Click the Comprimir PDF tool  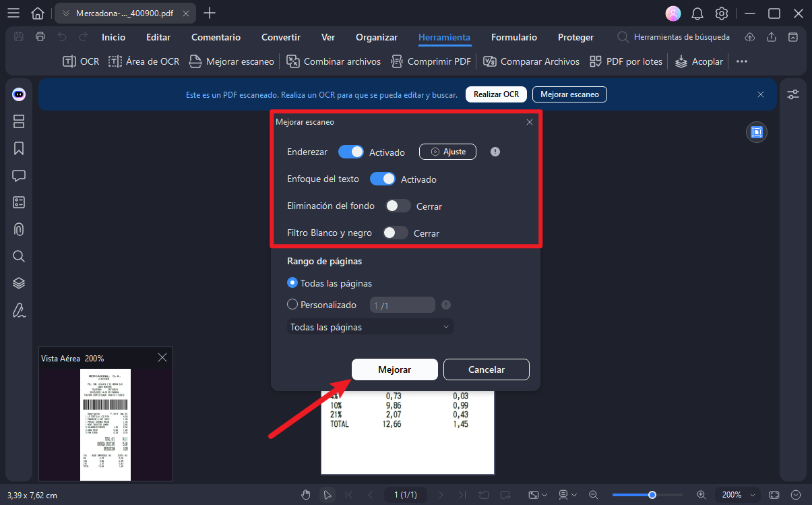(x=431, y=61)
